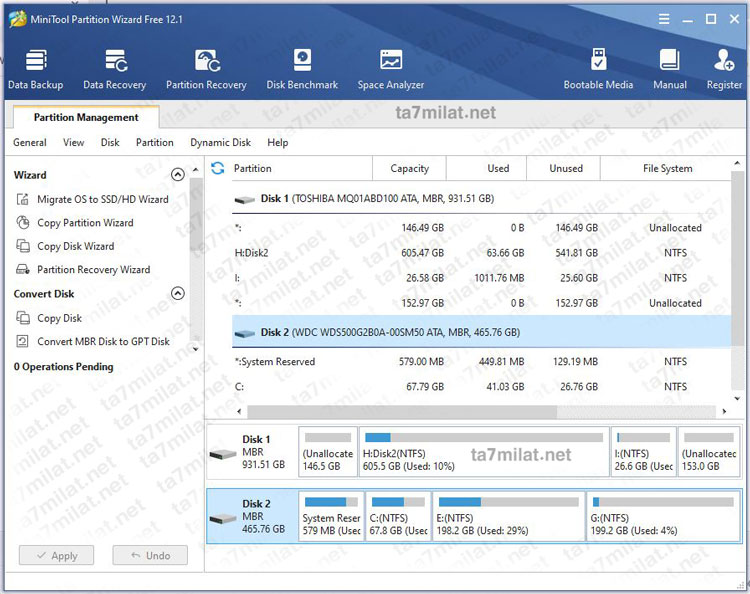The height and width of the screenshot is (594, 750).
Task: Open the Help menu
Action: coord(277,143)
